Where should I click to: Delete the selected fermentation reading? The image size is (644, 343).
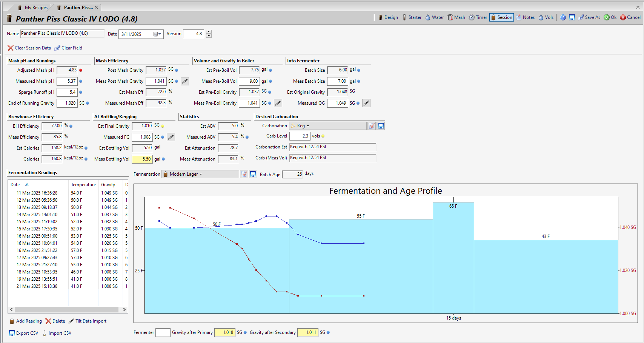click(55, 321)
